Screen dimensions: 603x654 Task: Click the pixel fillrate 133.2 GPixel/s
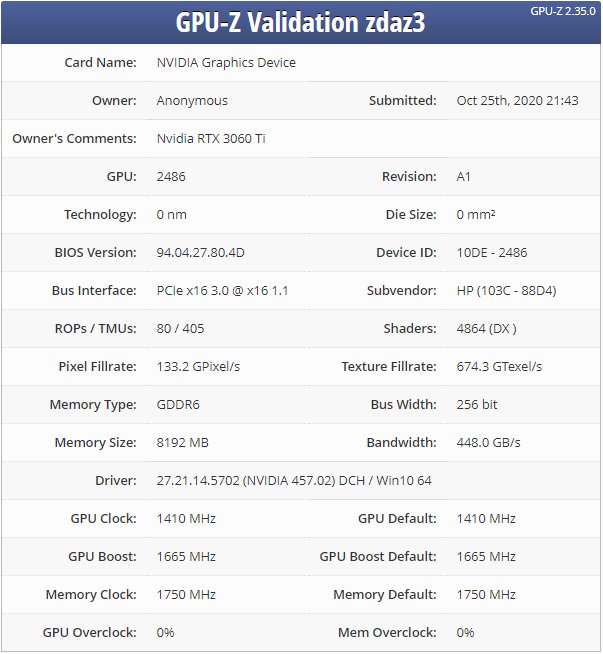(198, 367)
